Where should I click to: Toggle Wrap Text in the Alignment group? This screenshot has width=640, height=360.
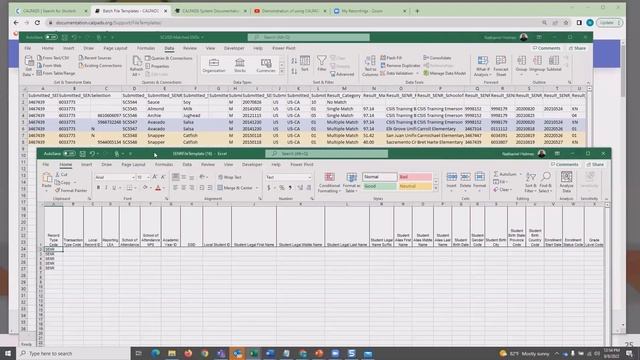coord(230,177)
